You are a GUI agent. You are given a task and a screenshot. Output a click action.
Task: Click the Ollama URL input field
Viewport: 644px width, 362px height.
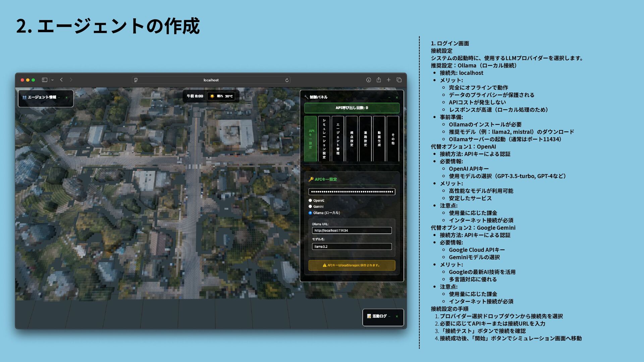[352, 231]
